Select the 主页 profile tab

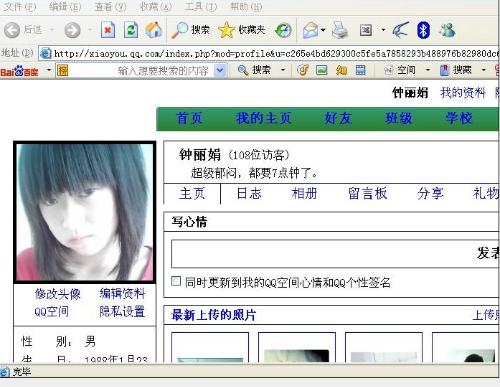click(x=192, y=193)
